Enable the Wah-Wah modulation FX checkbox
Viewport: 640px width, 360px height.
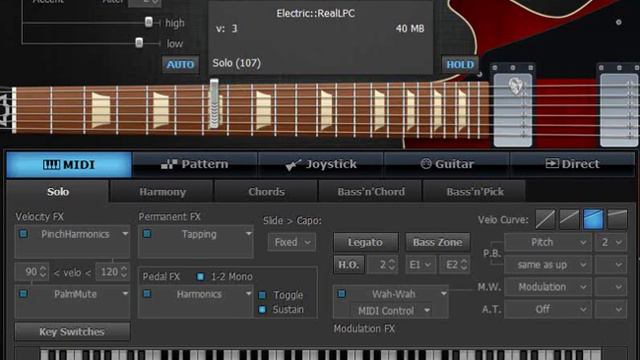click(342, 294)
